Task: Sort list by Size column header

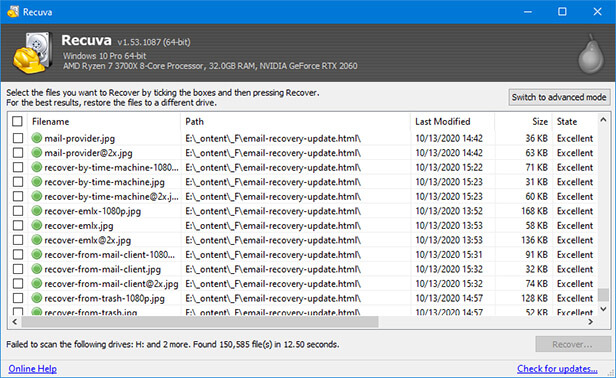Action: [523, 121]
